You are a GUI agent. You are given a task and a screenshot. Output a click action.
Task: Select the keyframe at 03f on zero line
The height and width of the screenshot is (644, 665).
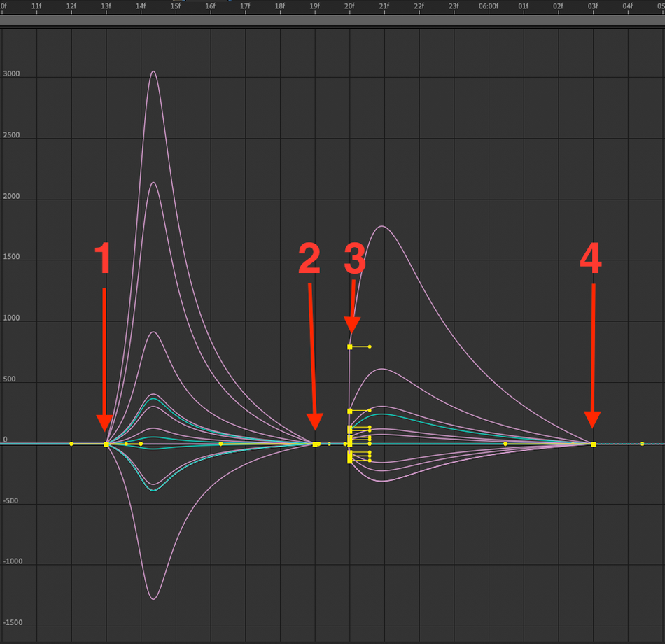click(x=594, y=444)
